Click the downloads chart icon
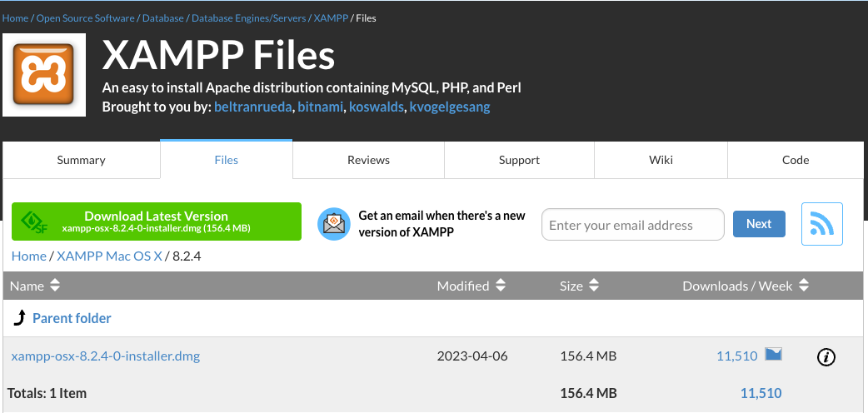Screen dimensions: 868x413 pyautogui.click(x=773, y=355)
